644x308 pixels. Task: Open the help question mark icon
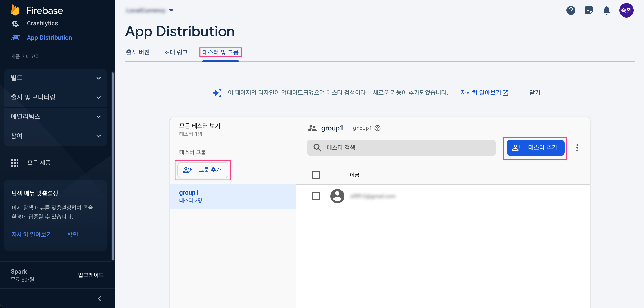point(571,10)
